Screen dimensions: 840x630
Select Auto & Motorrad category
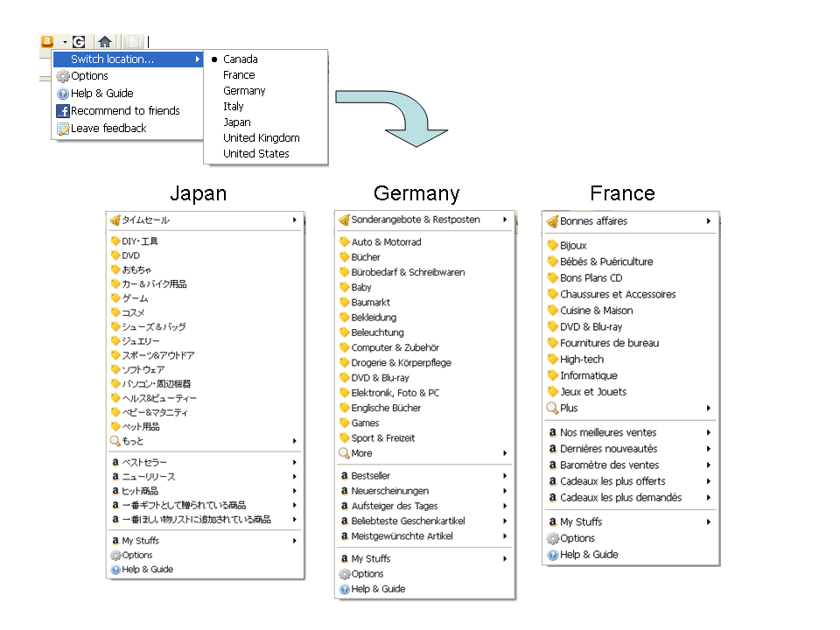[x=386, y=242]
